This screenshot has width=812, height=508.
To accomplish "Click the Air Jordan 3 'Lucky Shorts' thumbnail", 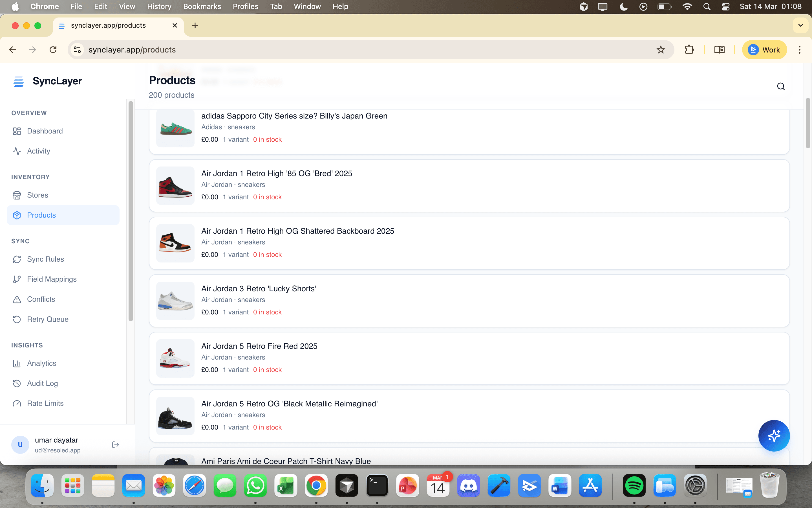I will 175,301.
